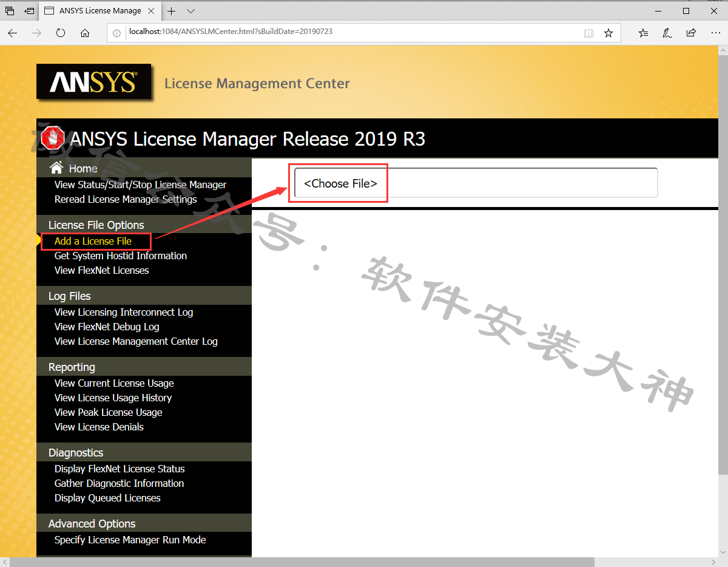Open View Status/Start/Stop License Manager
Viewport: 728px width, 567px height.
(x=140, y=185)
